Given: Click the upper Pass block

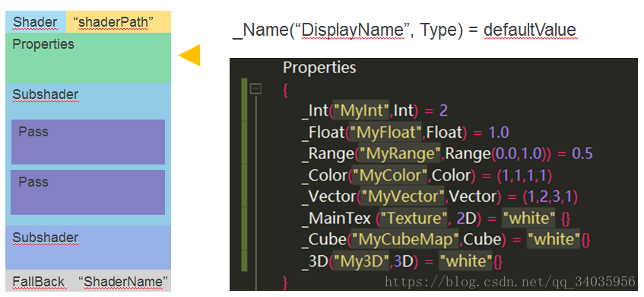Looking at the screenshot, I should (88, 142).
